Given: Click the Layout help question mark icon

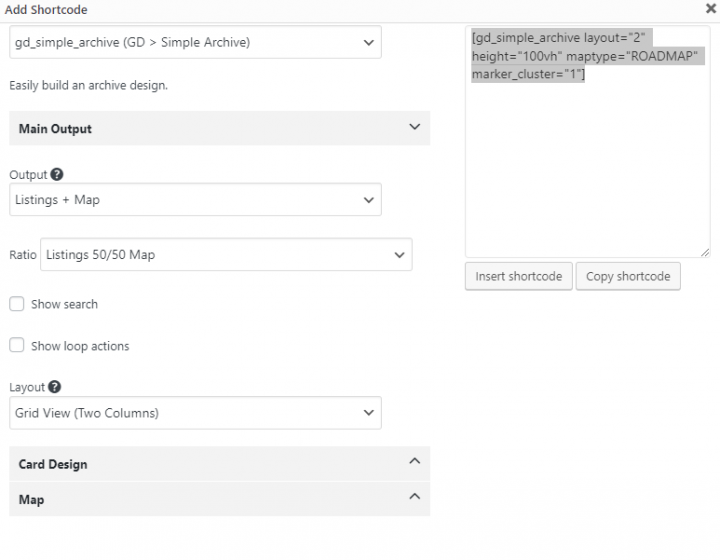Looking at the screenshot, I should (x=54, y=387).
